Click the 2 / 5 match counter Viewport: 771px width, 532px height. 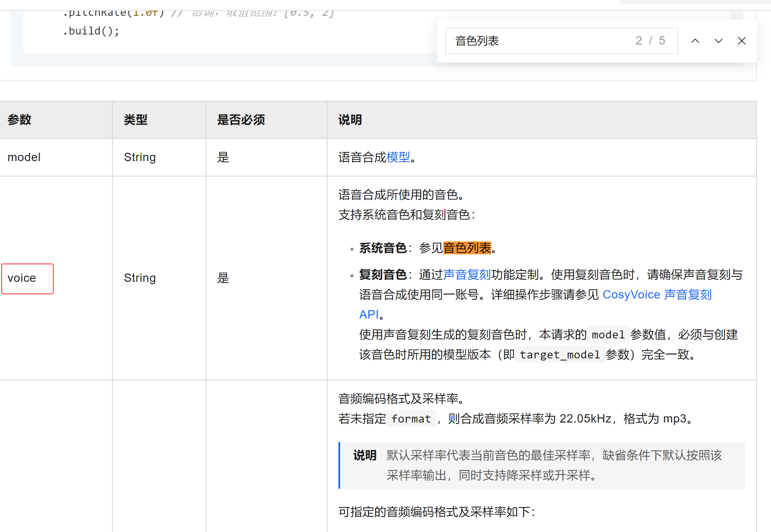coord(650,41)
